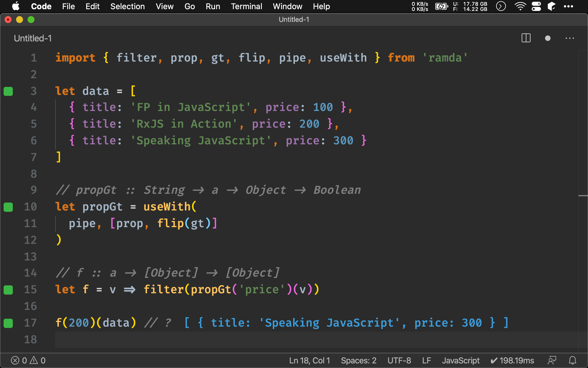Click line number 18 in gutter

click(x=30, y=340)
